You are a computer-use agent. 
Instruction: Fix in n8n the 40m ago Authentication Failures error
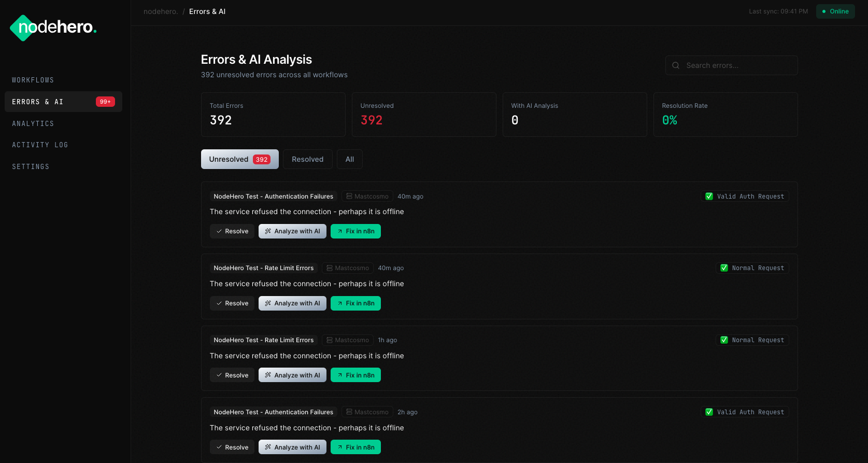(x=355, y=231)
